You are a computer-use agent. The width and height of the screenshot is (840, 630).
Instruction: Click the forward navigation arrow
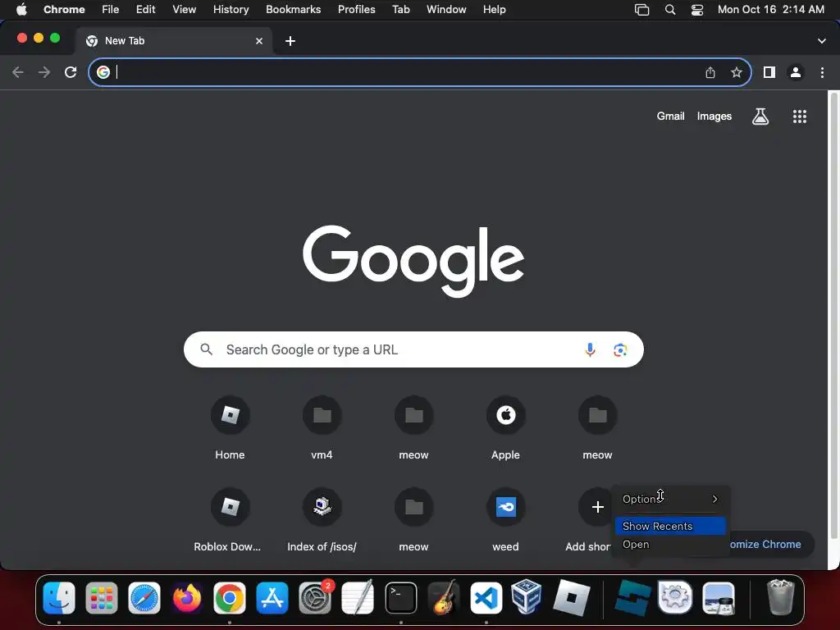44,72
